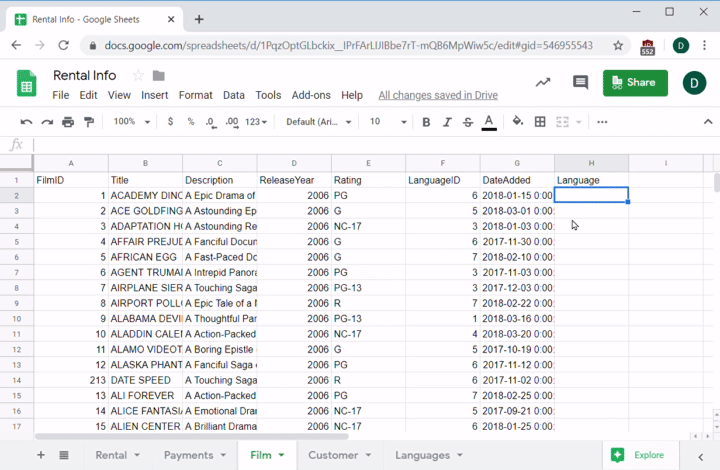720x470 pixels.
Task: Click the green Share button
Action: click(635, 83)
